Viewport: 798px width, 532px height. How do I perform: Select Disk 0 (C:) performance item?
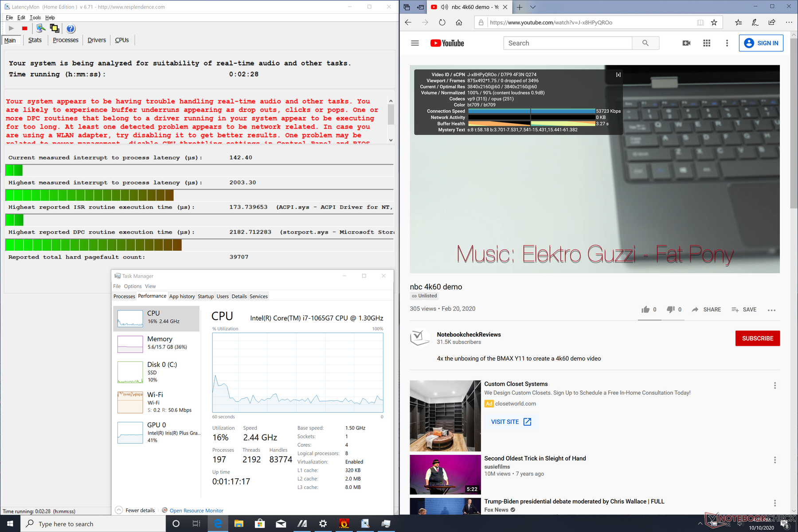pyautogui.click(x=156, y=372)
